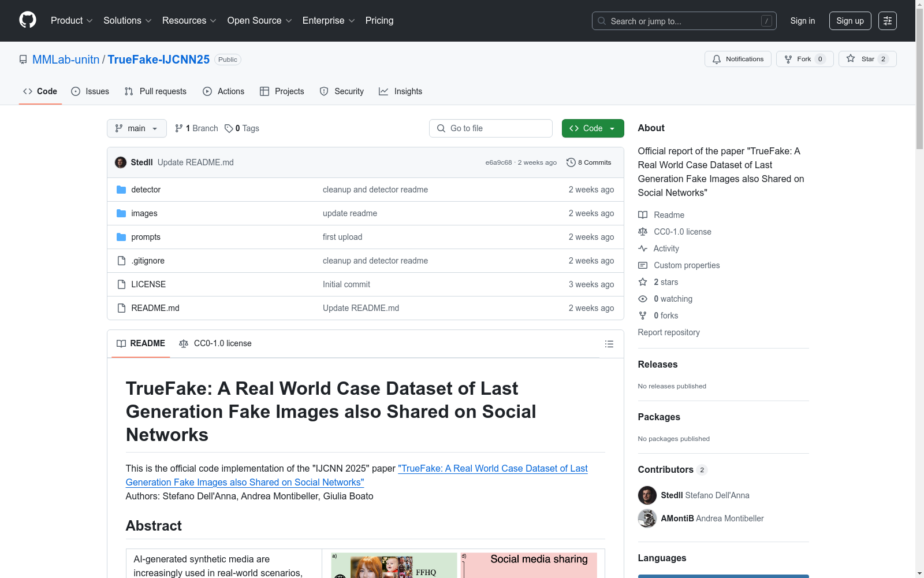
Task: Select the README tab in the file viewer
Action: tap(141, 344)
